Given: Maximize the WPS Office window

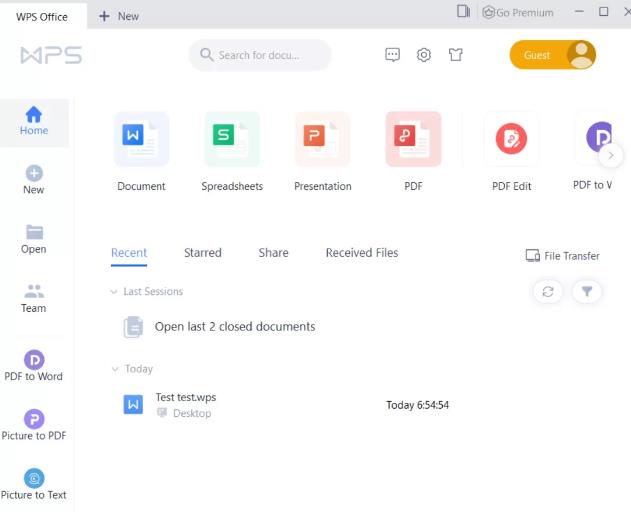Looking at the screenshot, I should tap(604, 12).
